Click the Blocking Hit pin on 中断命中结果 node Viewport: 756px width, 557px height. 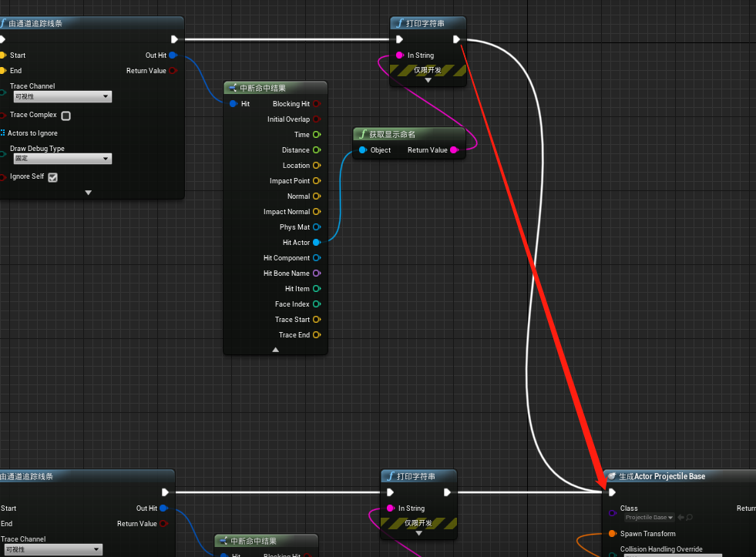click(x=319, y=103)
